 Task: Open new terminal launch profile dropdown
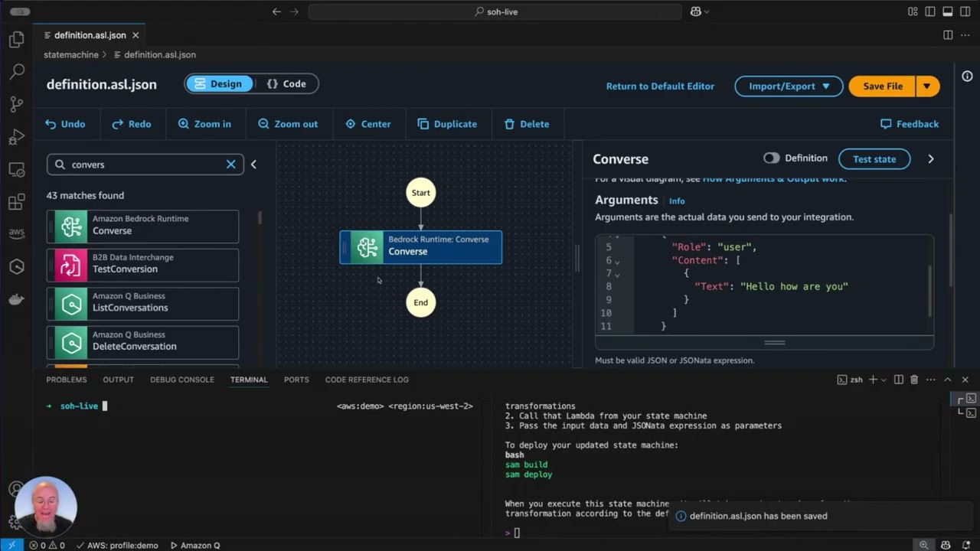[x=884, y=380]
